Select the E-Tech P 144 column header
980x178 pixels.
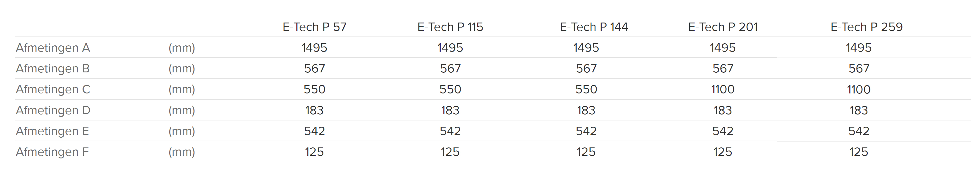pyautogui.click(x=594, y=27)
